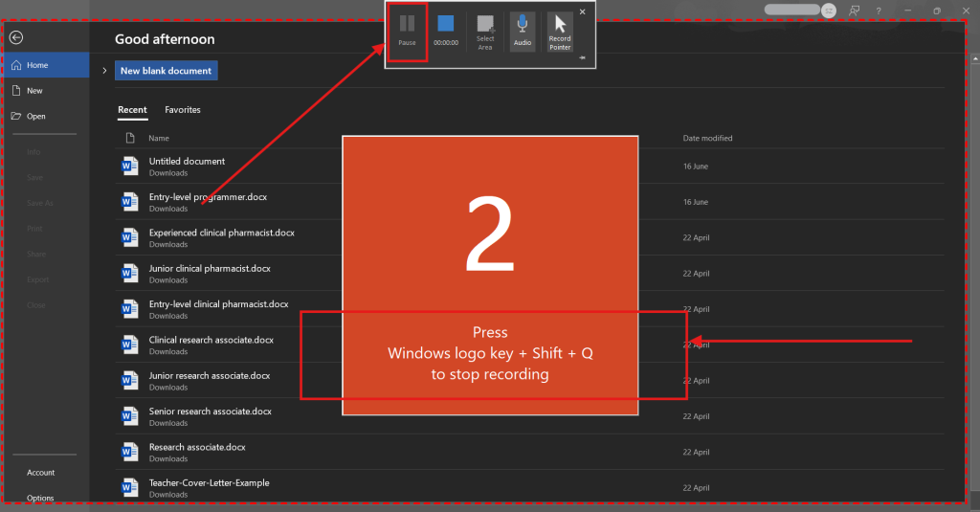Open Junior research associate.docx
980x512 pixels.
pyautogui.click(x=209, y=375)
